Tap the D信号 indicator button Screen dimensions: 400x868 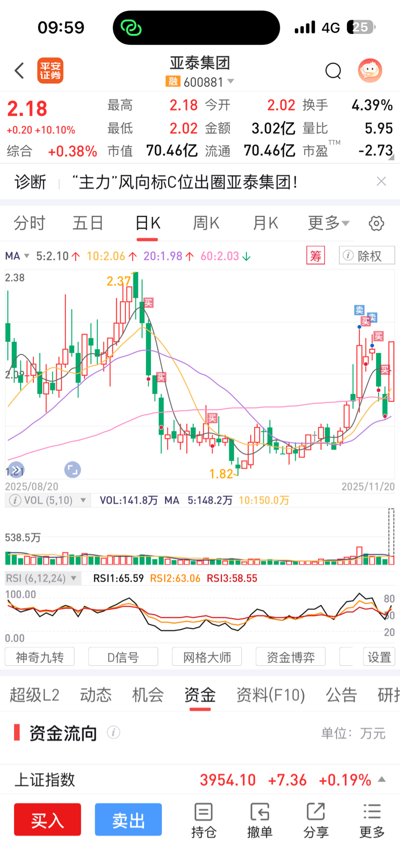(x=123, y=657)
